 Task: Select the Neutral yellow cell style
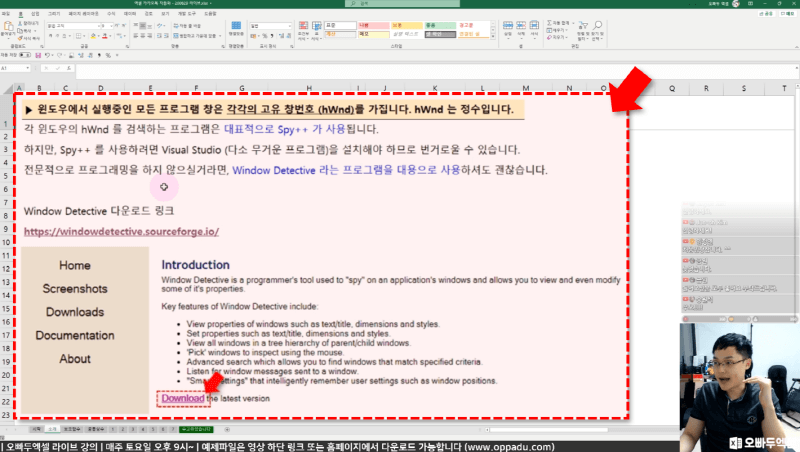pyautogui.click(x=407, y=25)
